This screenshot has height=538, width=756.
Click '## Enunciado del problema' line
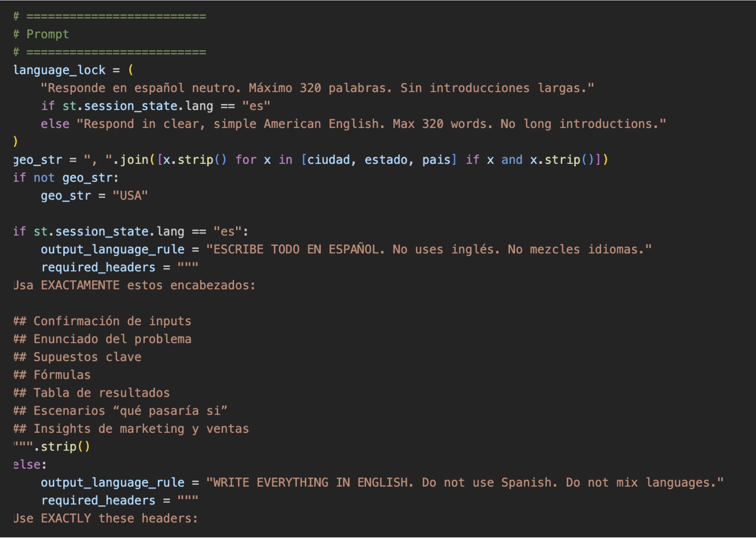tap(102, 339)
